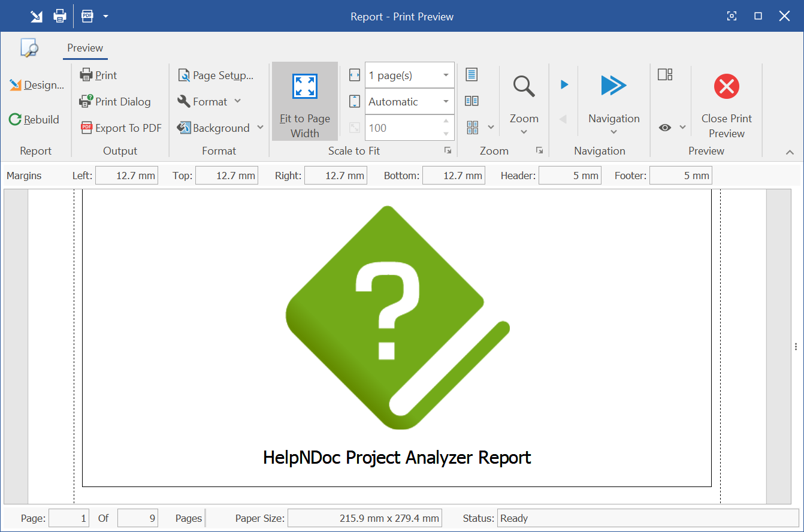Switch to the Preview ribbon tab
Image resolution: width=804 pixels, height=532 pixels.
[x=85, y=48]
